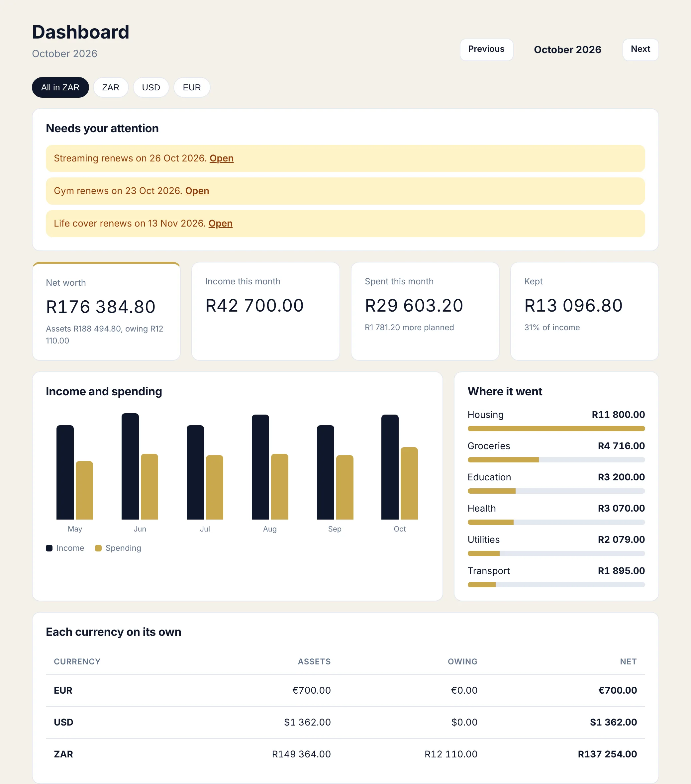Click the EUR row label

pos(63,690)
